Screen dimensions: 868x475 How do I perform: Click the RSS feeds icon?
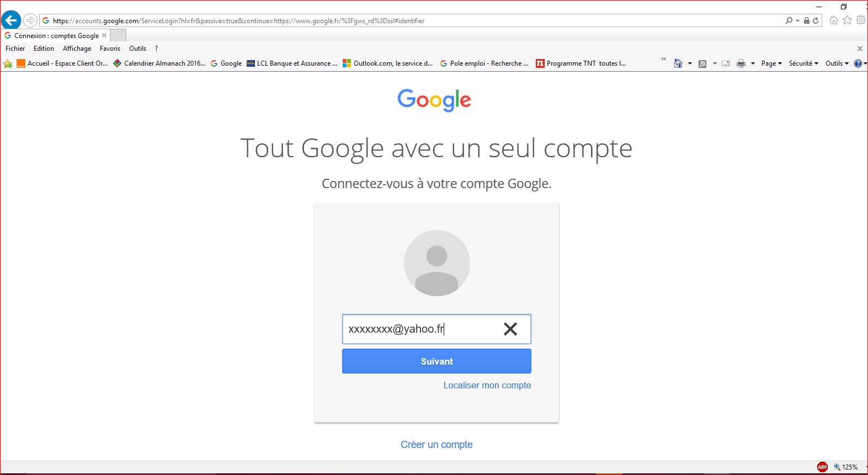coord(702,63)
